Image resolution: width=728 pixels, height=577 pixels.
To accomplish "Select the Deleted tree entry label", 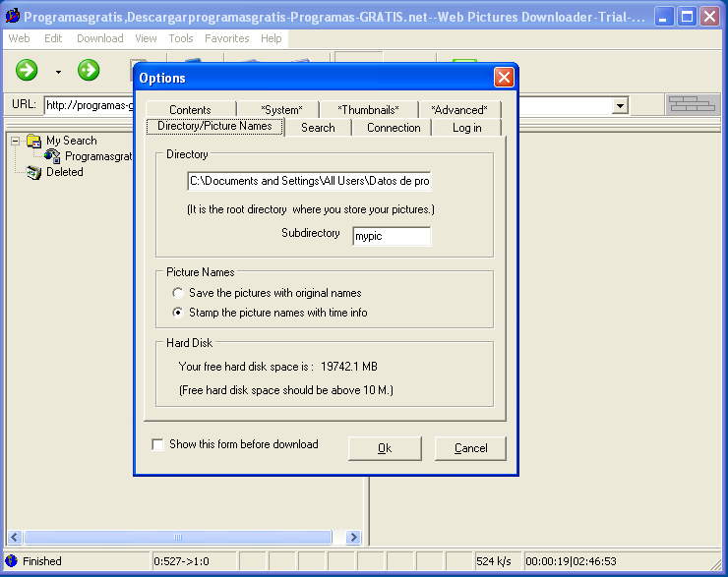I will click(x=65, y=172).
